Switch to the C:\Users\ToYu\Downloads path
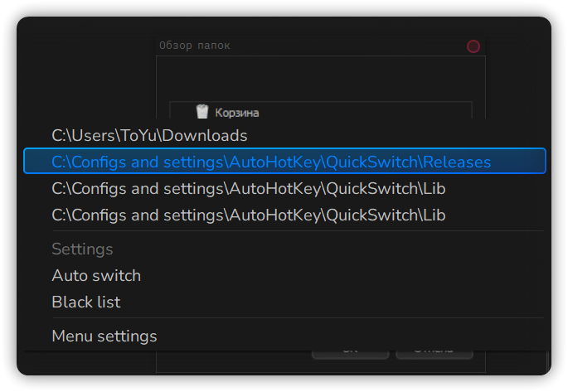The width and height of the screenshot is (568, 392). pos(149,135)
